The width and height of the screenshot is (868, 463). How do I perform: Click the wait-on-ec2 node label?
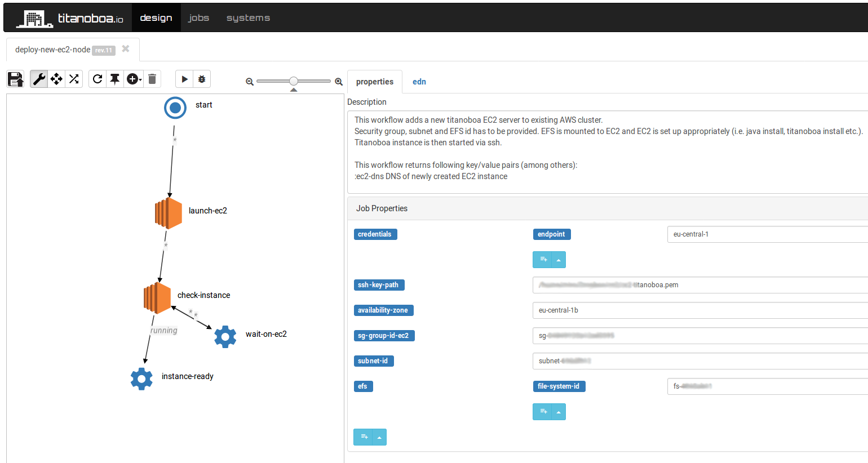[x=267, y=334]
